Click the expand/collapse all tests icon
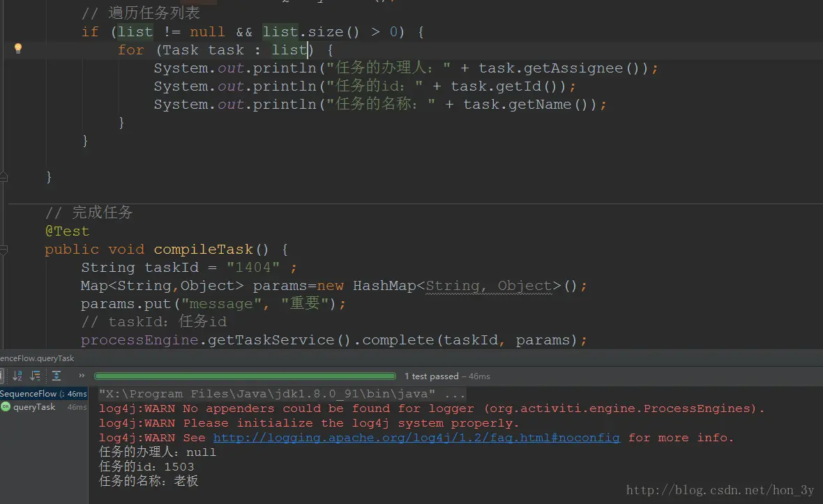The image size is (823, 504). tap(56, 376)
